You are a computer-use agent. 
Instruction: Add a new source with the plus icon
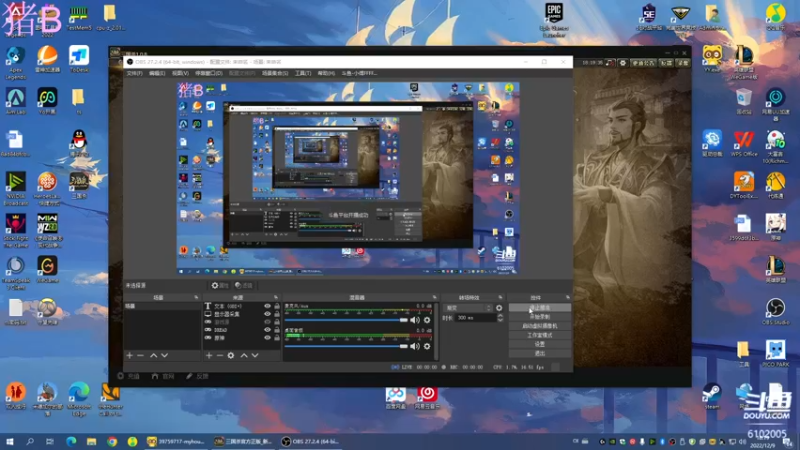209,355
